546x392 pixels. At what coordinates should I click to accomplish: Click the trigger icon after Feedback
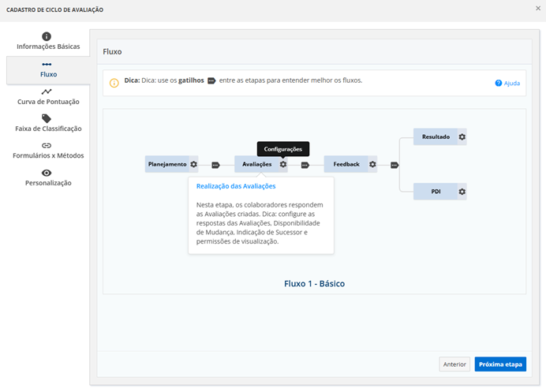coord(395,166)
